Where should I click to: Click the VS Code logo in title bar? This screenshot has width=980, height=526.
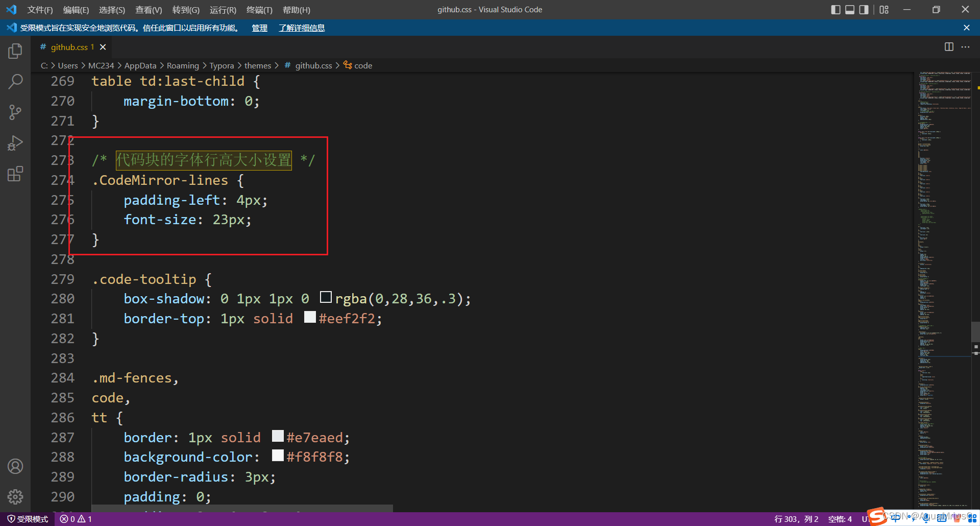[x=11, y=10]
